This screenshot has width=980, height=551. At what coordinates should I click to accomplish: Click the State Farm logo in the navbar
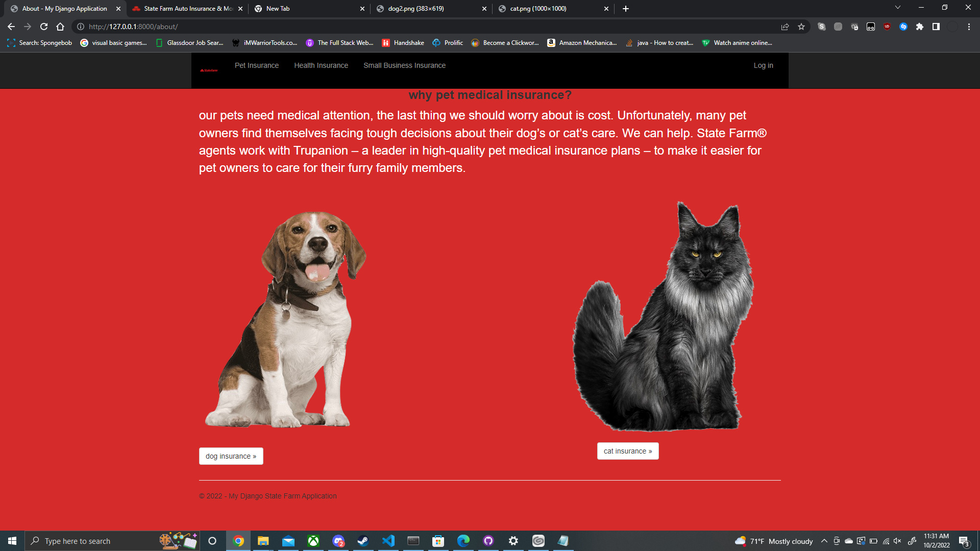209,70
